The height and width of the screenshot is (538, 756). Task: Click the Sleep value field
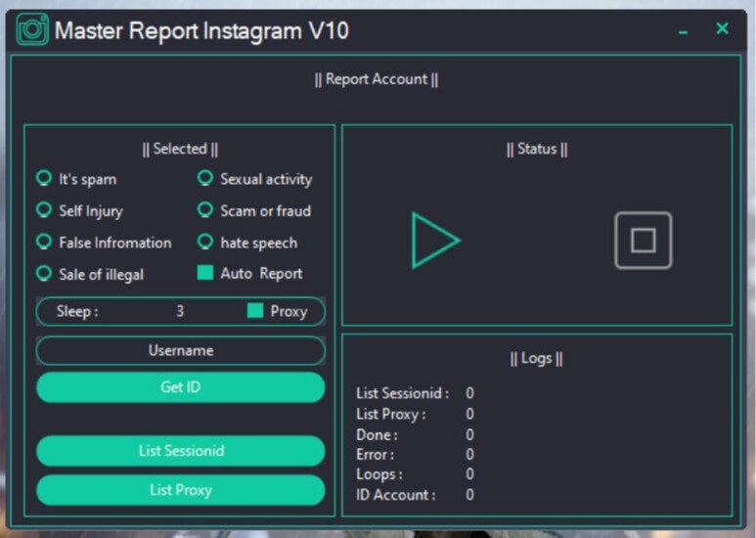click(x=180, y=311)
